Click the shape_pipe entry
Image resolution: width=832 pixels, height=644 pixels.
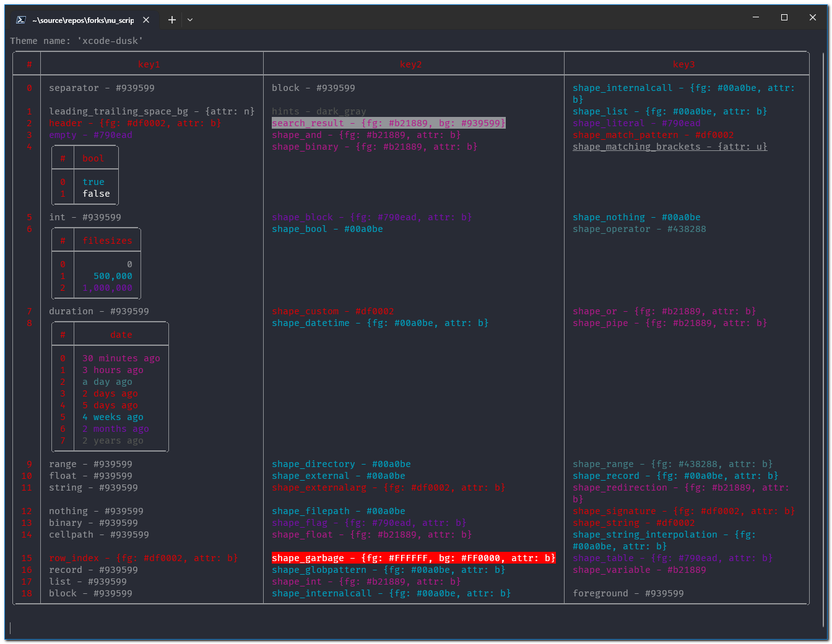(670, 323)
